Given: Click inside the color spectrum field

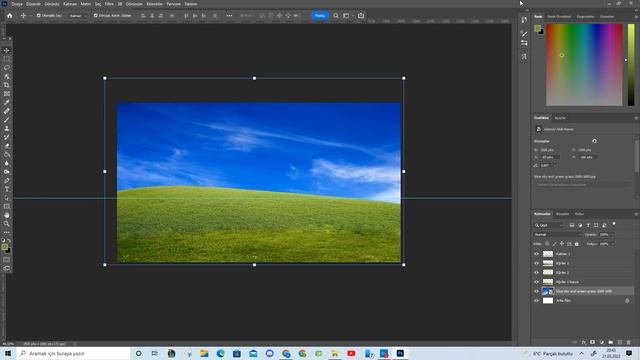Looking at the screenshot, I should [x=584, y=64].
